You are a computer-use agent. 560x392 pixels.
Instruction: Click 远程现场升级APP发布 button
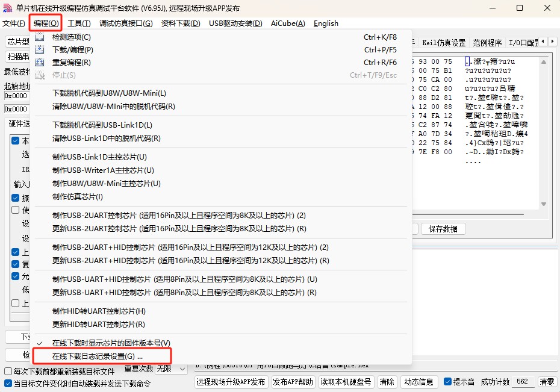coord(231,382)
